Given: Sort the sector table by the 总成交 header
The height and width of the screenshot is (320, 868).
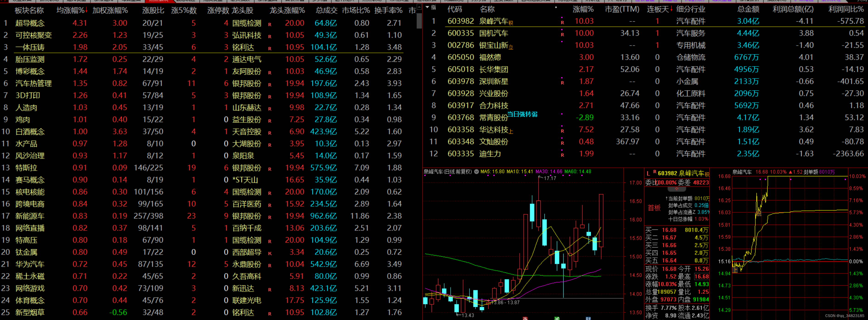Looking at the screenshot, I should (x=326, y=11).
